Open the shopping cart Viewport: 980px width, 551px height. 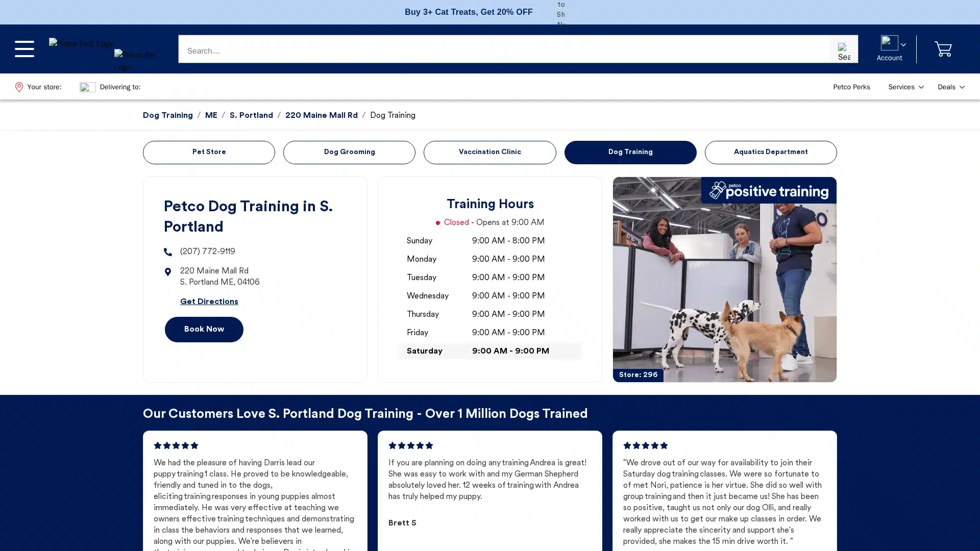coord(943,49)
